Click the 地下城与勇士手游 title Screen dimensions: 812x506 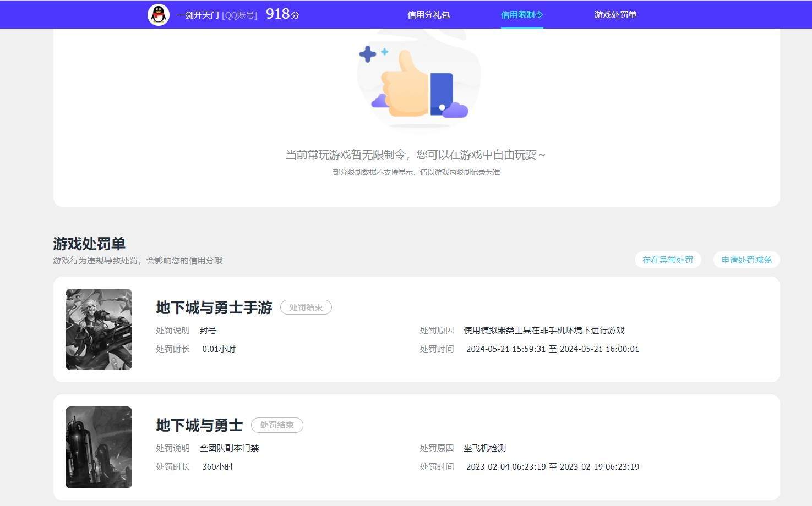click(x=214, y=307)
